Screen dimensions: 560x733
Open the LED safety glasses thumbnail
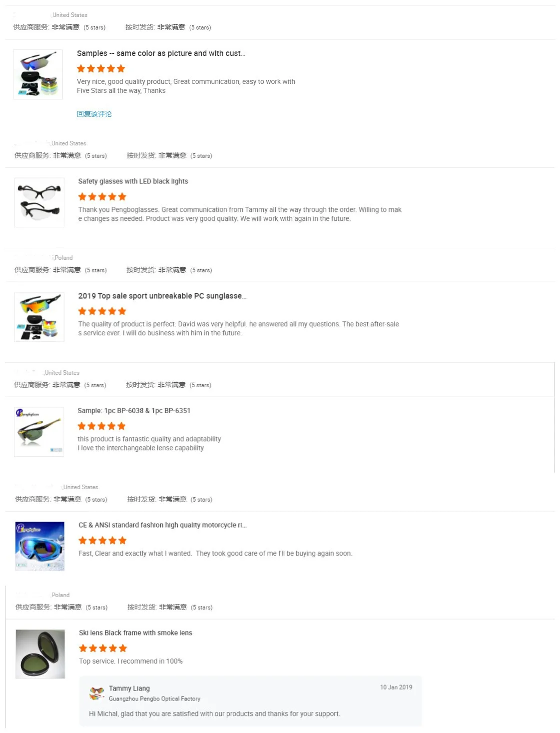pos(39,202)
